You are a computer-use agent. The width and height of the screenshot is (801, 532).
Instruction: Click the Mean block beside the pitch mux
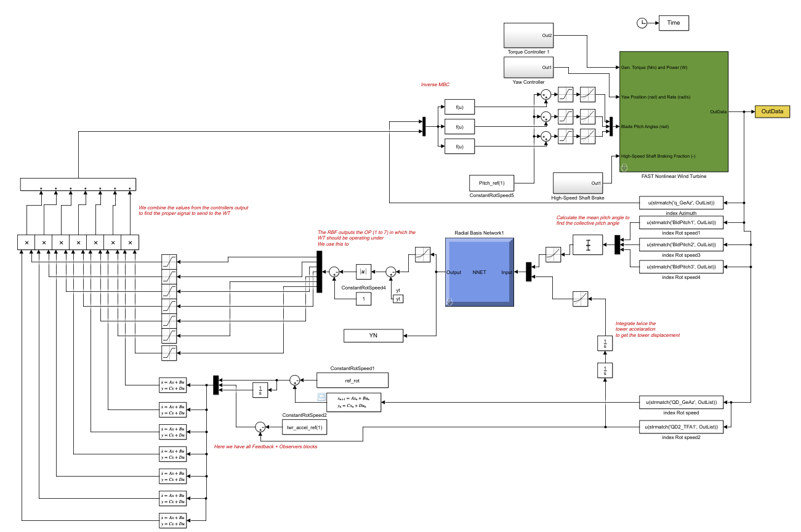point(588,244)
